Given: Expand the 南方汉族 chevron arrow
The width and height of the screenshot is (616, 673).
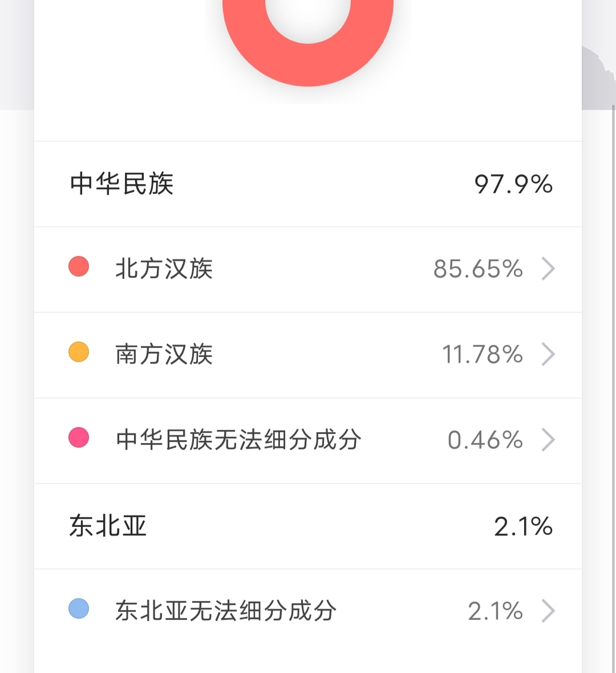Looking at the screenshot, I should tap(548, 354).
